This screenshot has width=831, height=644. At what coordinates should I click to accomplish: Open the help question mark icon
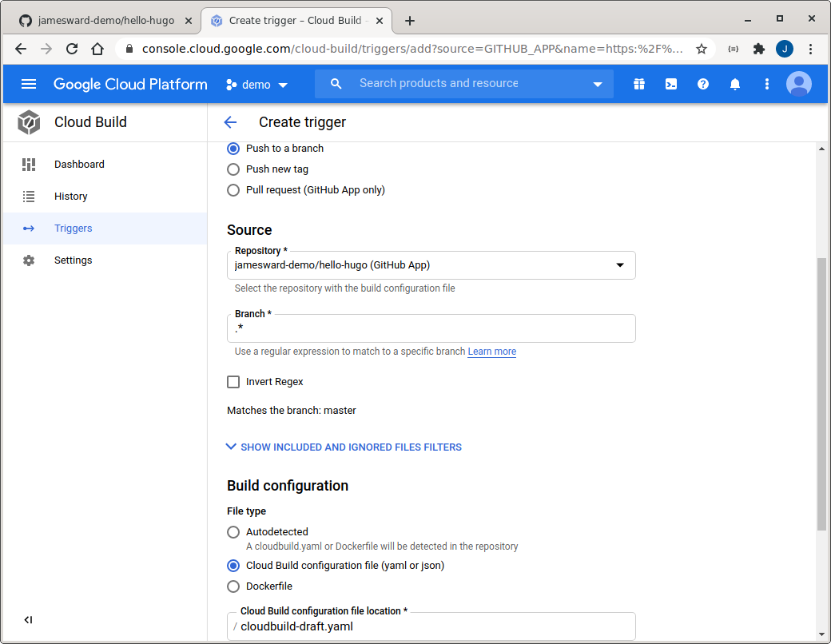pos(703,84)
